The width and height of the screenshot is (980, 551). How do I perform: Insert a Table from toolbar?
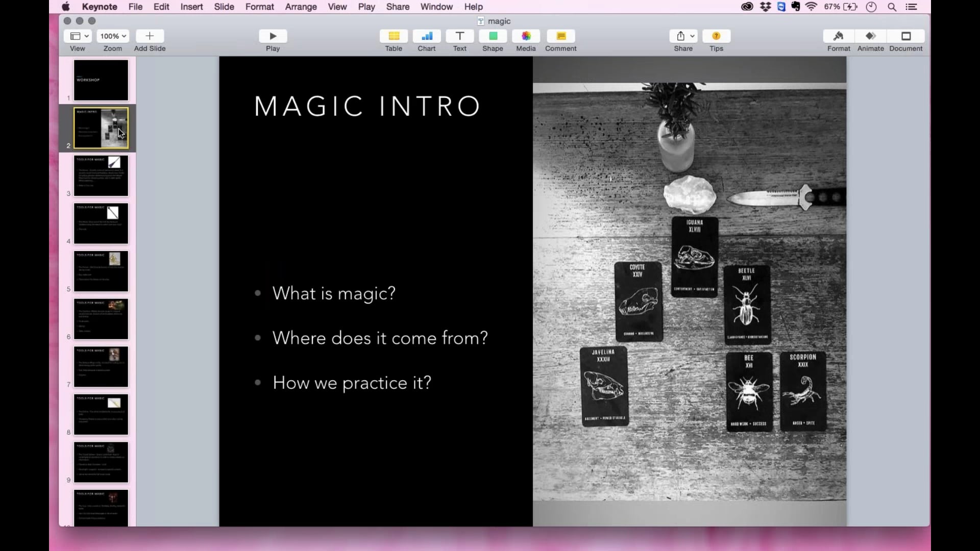pos(394,36)
